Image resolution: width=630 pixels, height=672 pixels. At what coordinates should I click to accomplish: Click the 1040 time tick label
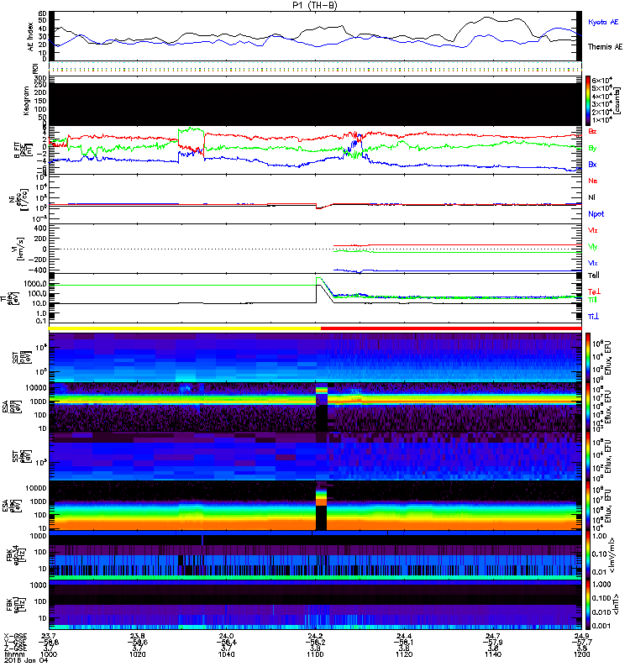226,654
